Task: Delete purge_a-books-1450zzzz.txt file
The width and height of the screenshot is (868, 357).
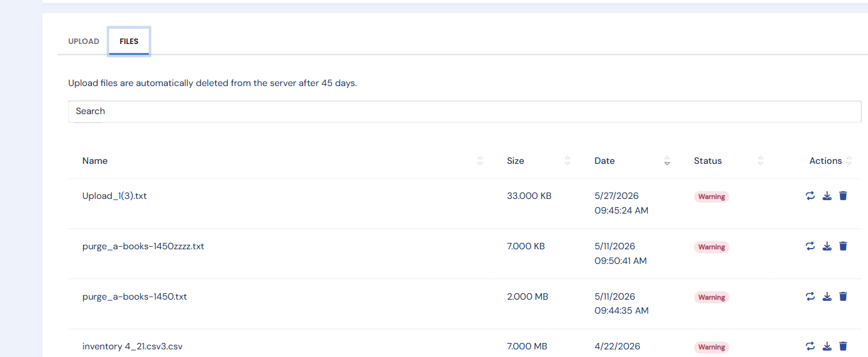Action: pyautogui.click(x=843, y=246)
